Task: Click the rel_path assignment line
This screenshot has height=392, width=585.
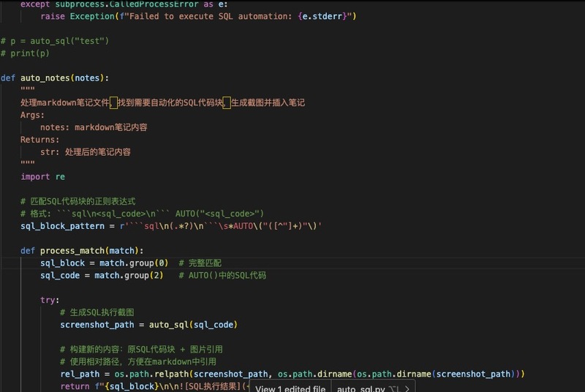Action: [x=292, y=374]
